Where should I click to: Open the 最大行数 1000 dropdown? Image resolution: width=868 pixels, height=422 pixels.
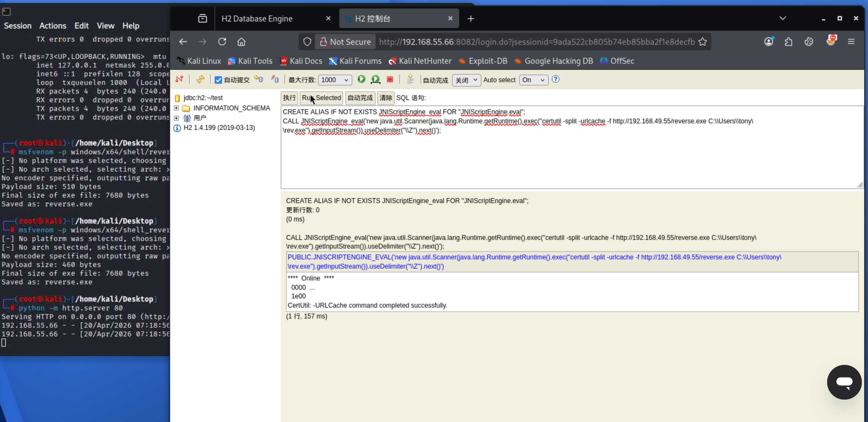(335, 80)
